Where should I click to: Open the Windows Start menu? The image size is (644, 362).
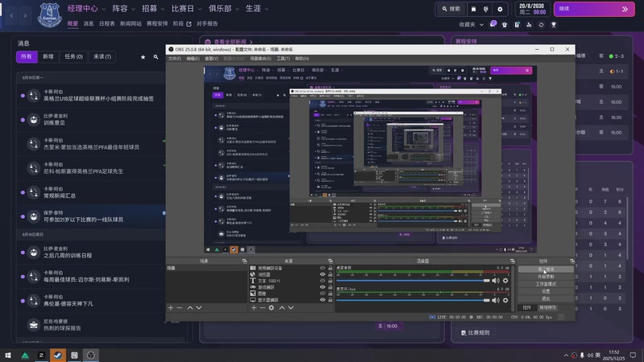(8, 355)
